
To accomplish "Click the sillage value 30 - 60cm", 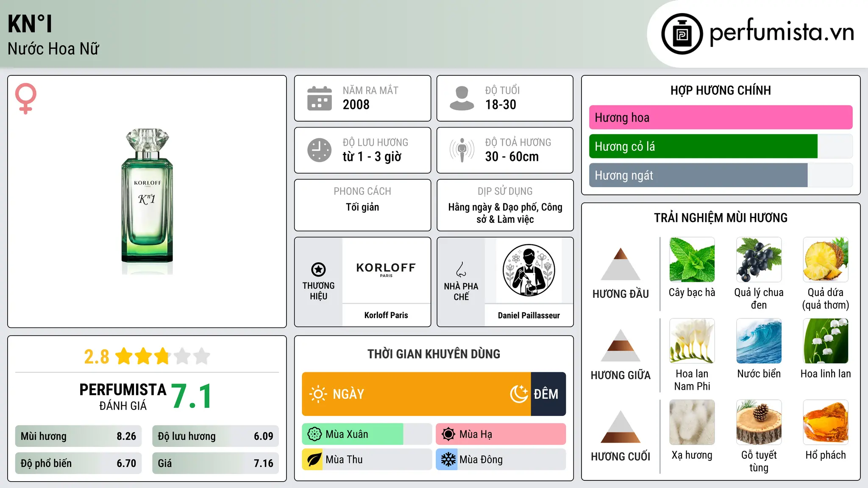I will coord(512,157).
